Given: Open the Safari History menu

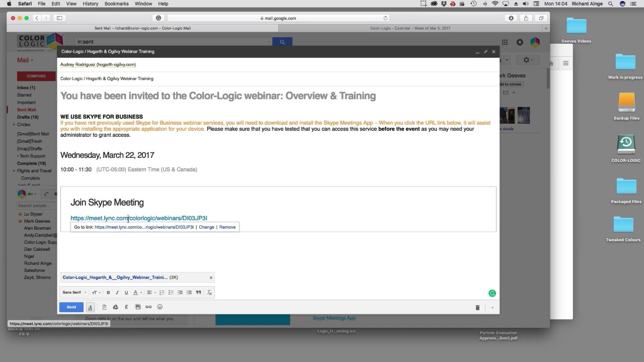Looking at the screenshot, I should click(91, 4).
